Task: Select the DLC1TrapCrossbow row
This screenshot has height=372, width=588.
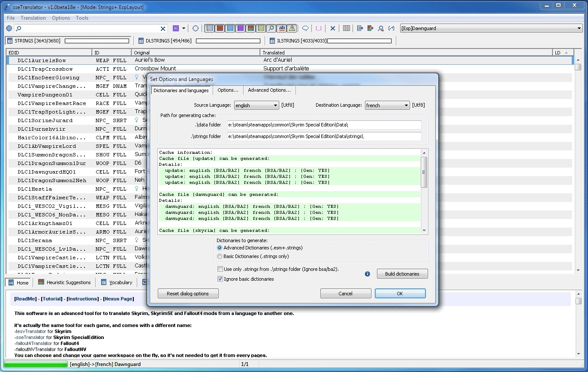Action: tap(290, 69)
